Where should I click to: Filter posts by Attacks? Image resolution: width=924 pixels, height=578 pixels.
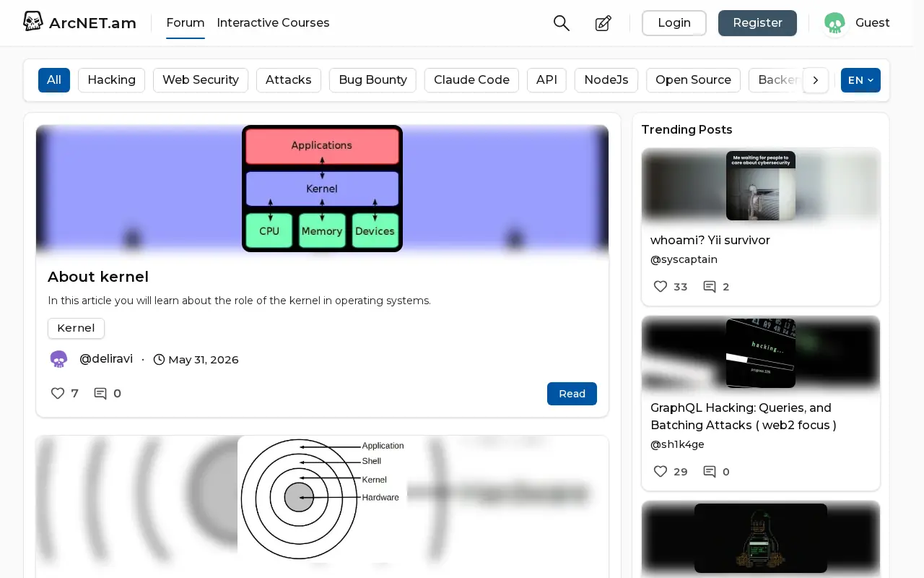click(x=289, y=80)
